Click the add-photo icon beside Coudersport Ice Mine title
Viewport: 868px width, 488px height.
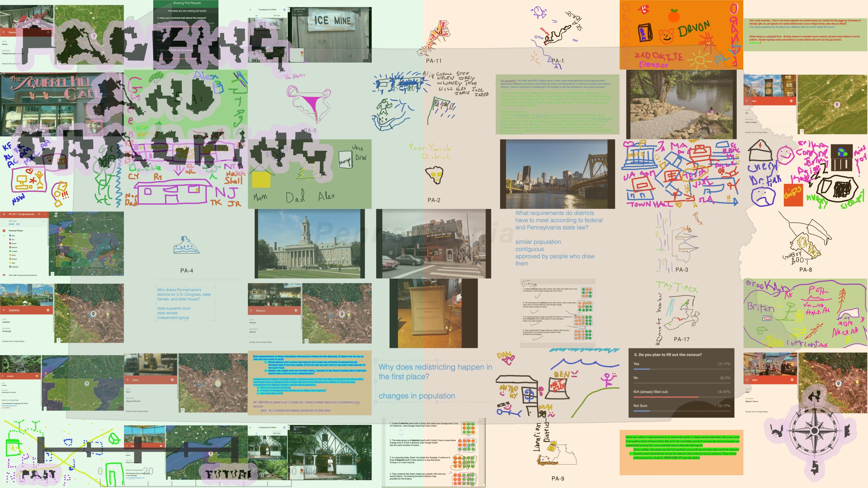[284, 10]
